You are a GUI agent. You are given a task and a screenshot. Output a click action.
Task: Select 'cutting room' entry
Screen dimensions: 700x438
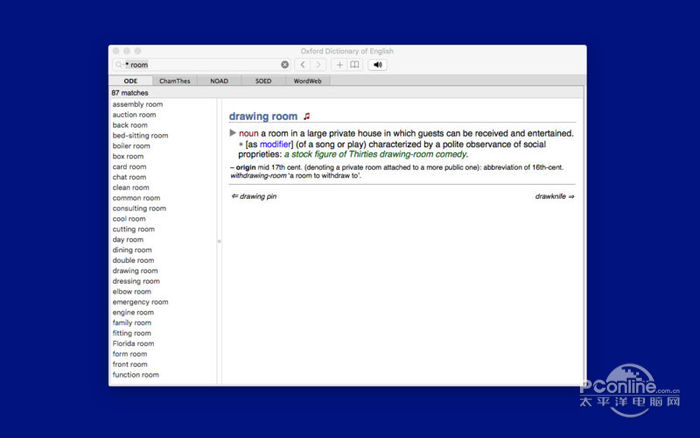tap(133, 229)
